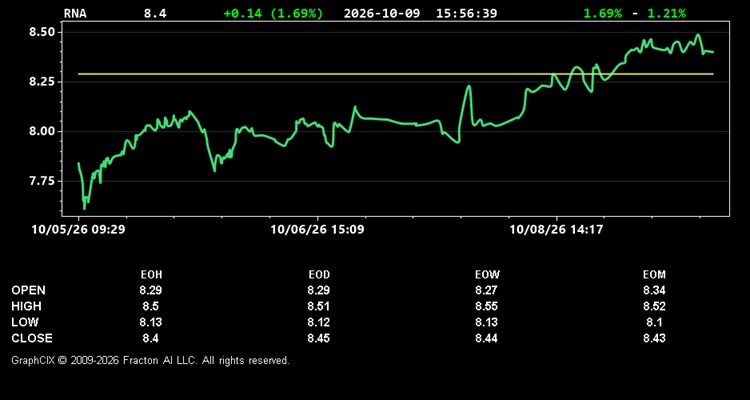Click the 10/05/26 09:29 x-axis label
The image size is (750, 400).
[x=78, y=230]
